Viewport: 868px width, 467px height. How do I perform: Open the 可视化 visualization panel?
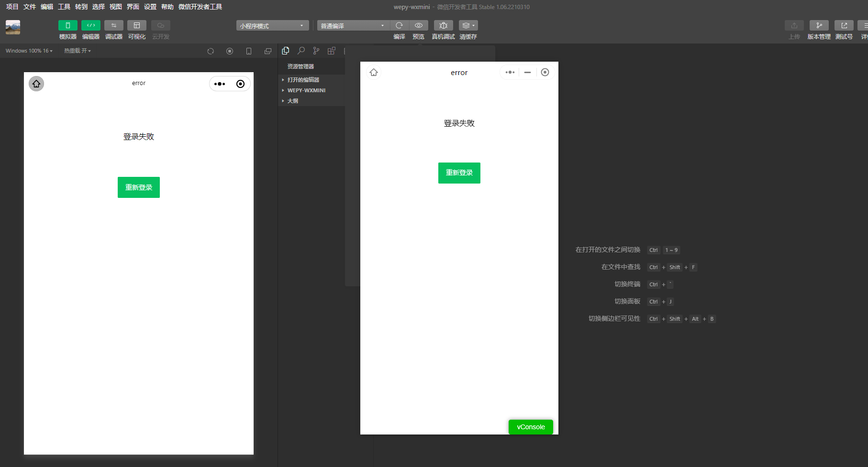(x=136, y=30)
